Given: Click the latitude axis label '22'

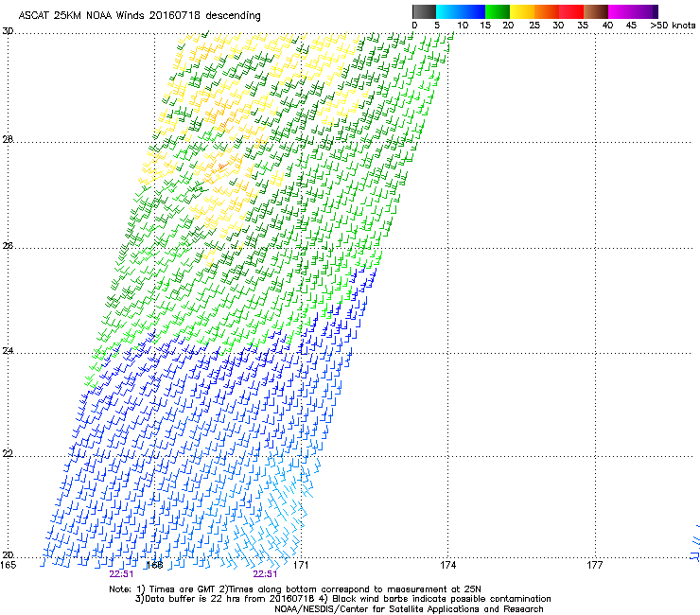Looking at the screenshot, I should (8, 454).
